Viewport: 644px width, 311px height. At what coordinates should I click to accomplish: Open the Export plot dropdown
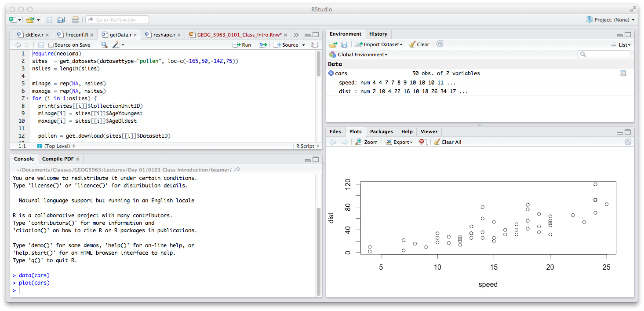click(399, 142)
